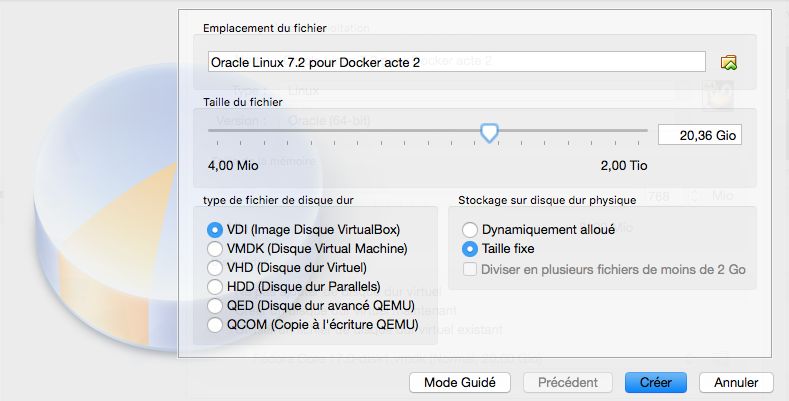The image size is (789, 401).
Task: Toggle Diviser en plusieurs fichiers checkbox
Action: pos(470,270)
